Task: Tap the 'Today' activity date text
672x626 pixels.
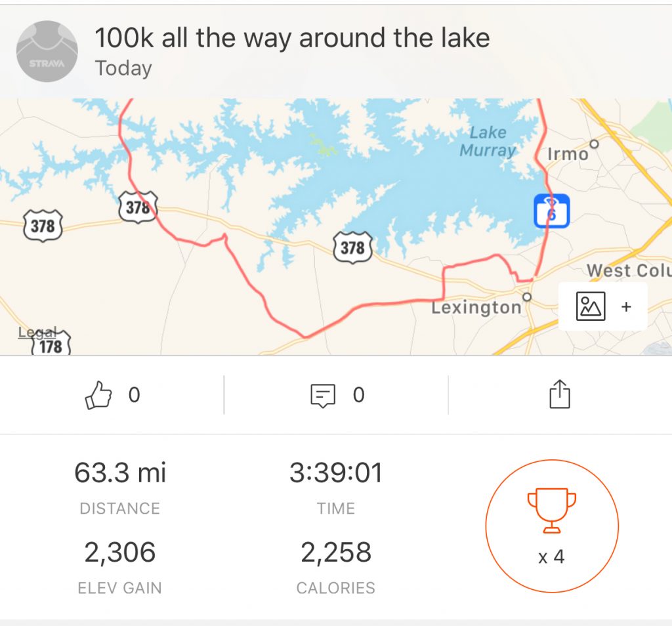Action: pyautogui.click(x=123, y=68)
